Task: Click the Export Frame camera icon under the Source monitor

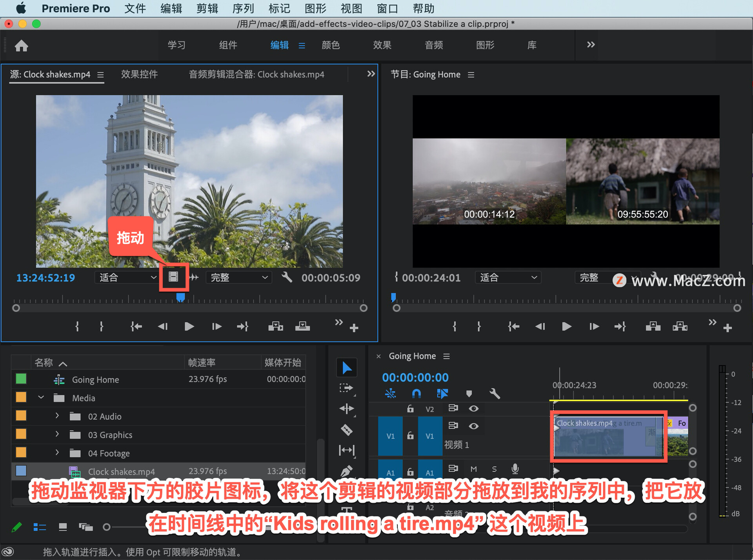Action: pos(302,326)
